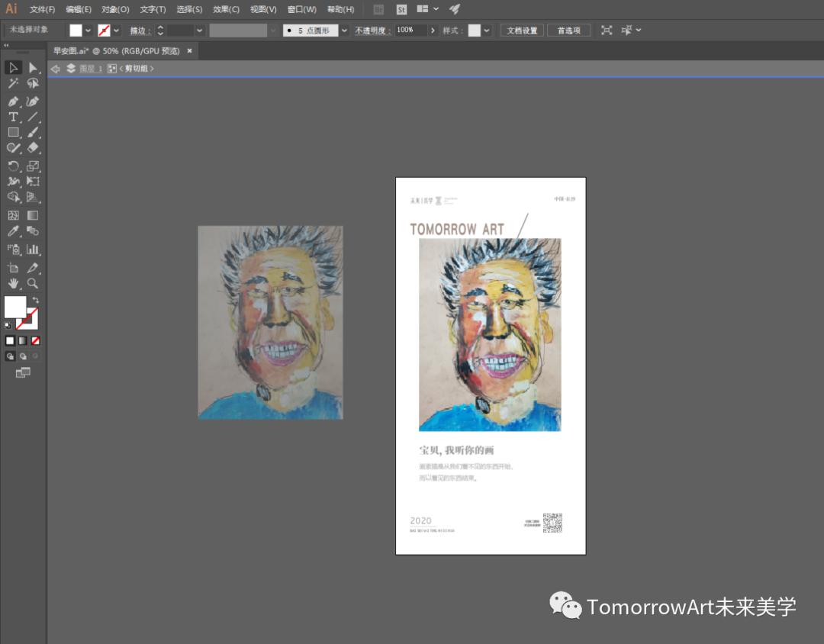
Task: Click 不透明度 label link
Action: (372, 31)
